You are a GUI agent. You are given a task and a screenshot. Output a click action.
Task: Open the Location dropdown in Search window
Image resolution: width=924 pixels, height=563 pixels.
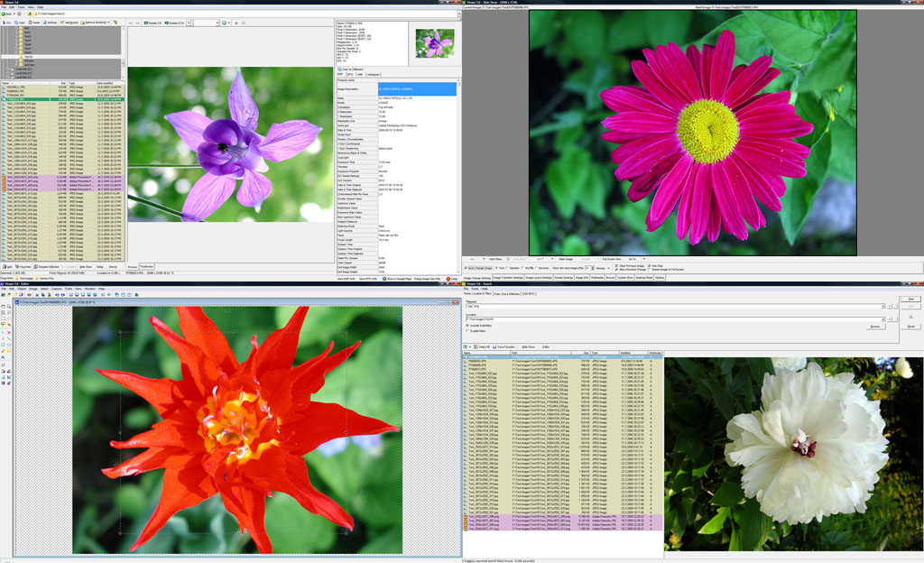pyautogui.click(x=883, y=319)
